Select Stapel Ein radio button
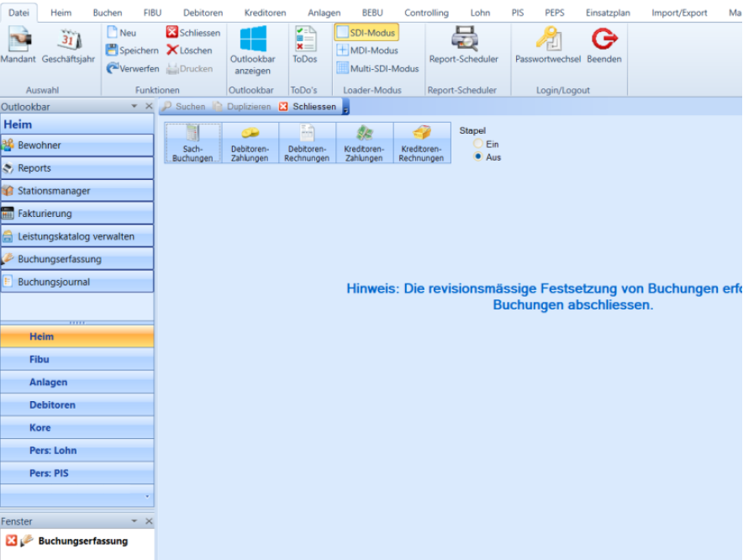The width and height of the screenshot is (743, 560). [x=477, y=144]
